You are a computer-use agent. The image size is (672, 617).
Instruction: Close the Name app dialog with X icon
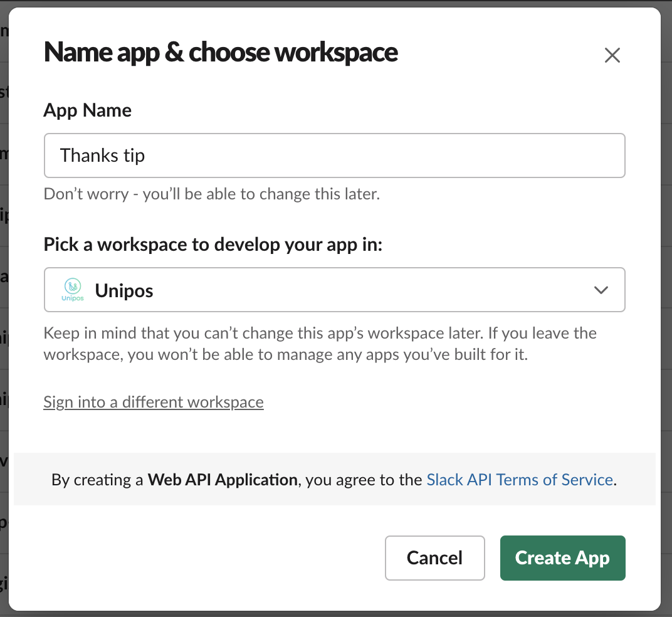[x=612, y=55]
